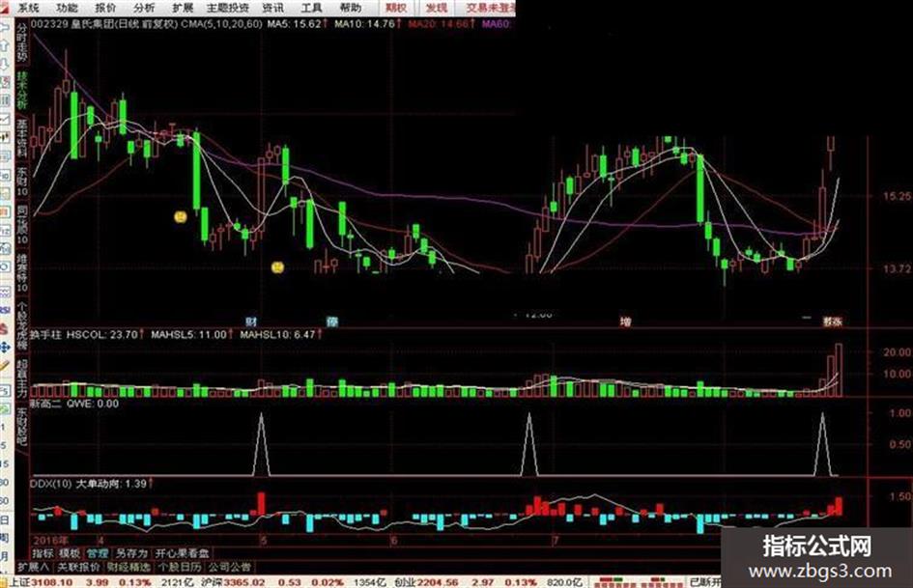The height and width of the screenshot is (588, 913).
Task: Open the 资讯 menu
Action: coord(272,8)
